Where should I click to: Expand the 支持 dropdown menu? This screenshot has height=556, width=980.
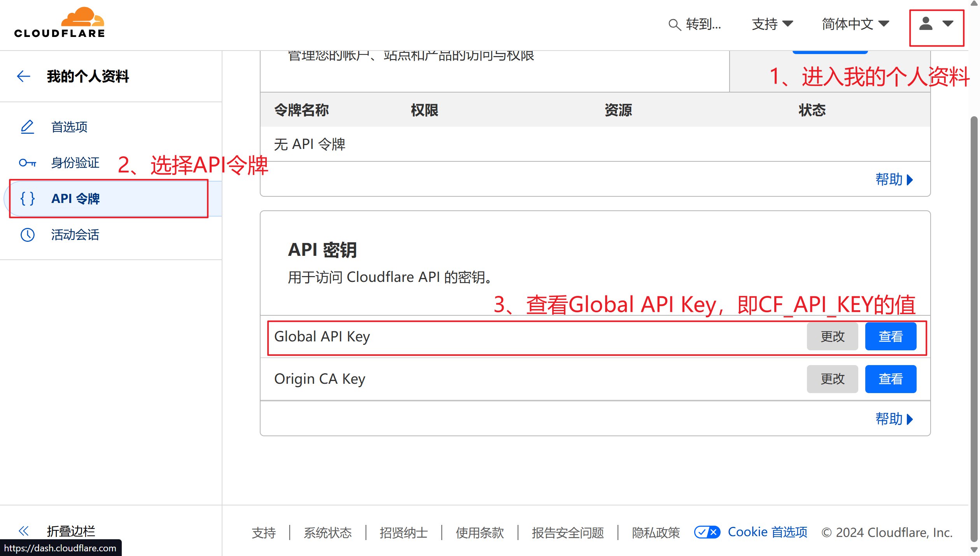pos(772,24)
